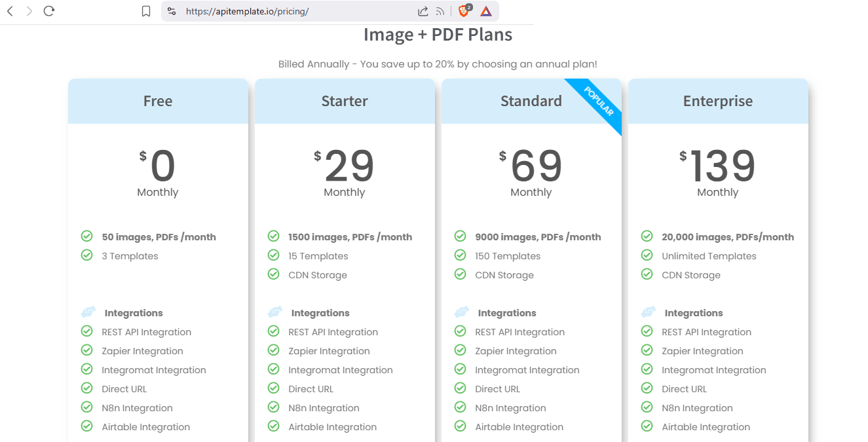The image size is (868, 442).
Task: Open Brave Shields lion icon
Action: (464, 11)
